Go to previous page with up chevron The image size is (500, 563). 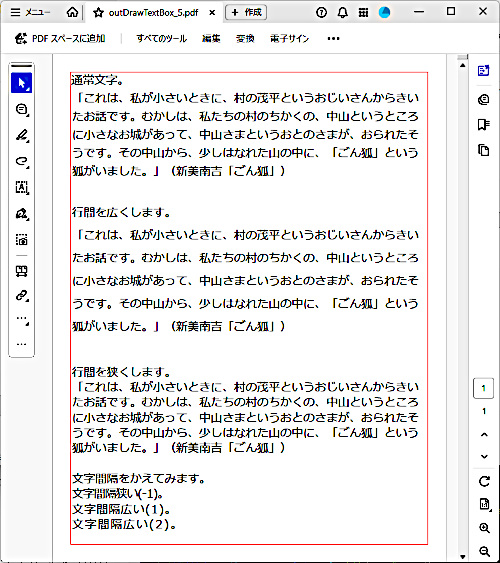click(x=484, y=434)
